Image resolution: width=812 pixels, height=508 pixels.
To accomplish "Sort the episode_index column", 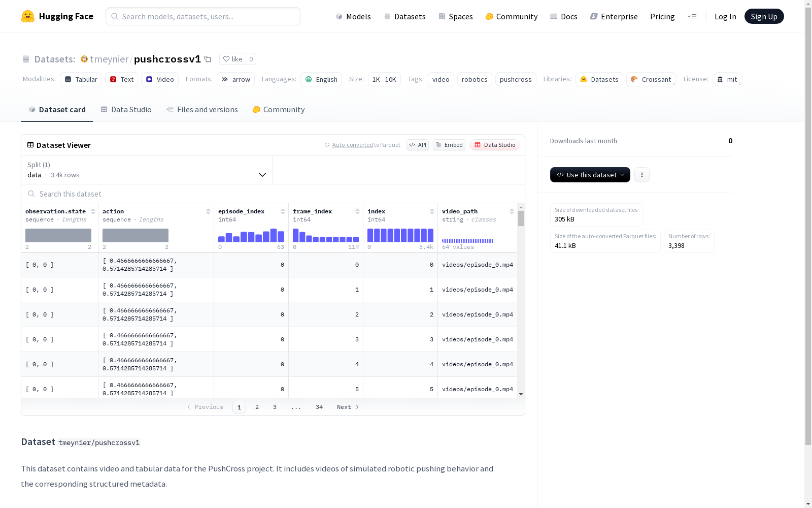I will (x=283, y=211).
